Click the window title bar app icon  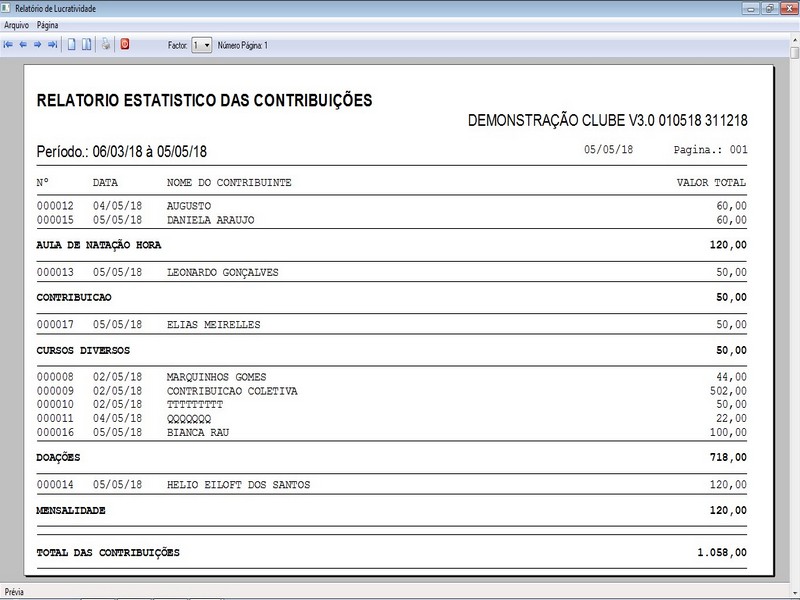(x=6, y=8)
